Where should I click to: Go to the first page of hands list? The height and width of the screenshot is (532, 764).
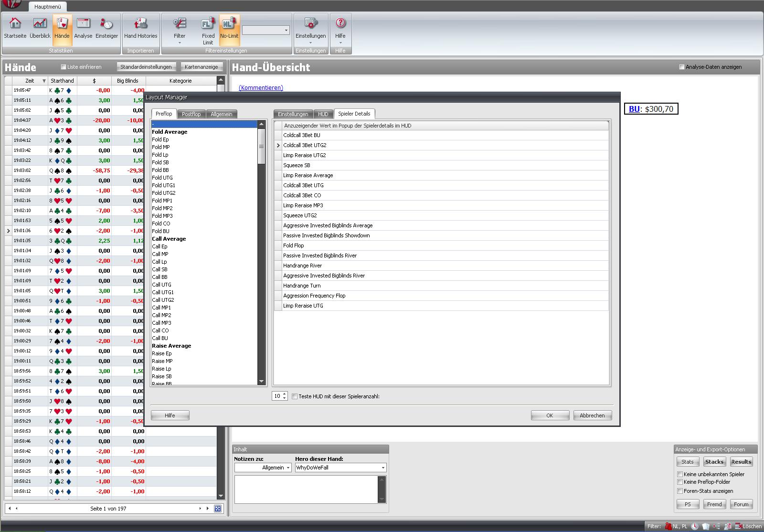pyautogui.click(x=10, y=509)
